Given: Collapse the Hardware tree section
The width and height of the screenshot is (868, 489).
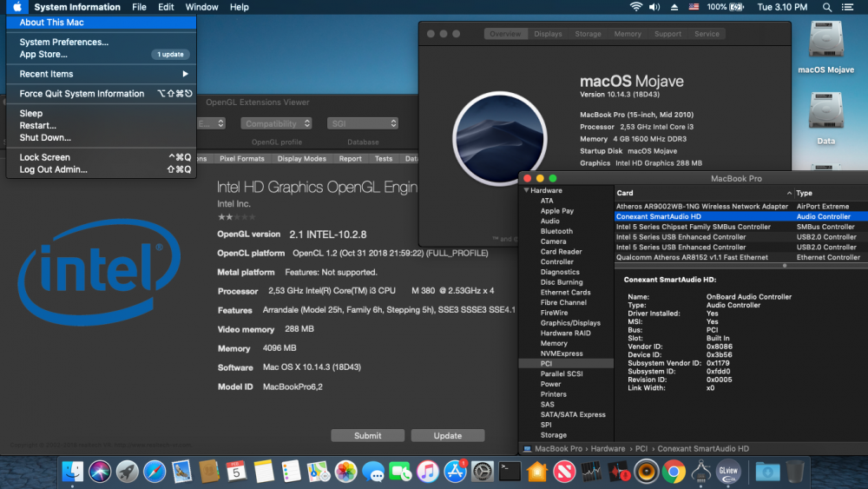Looking at the screenshot, I should pyautogui.click(x=527, y=190).
